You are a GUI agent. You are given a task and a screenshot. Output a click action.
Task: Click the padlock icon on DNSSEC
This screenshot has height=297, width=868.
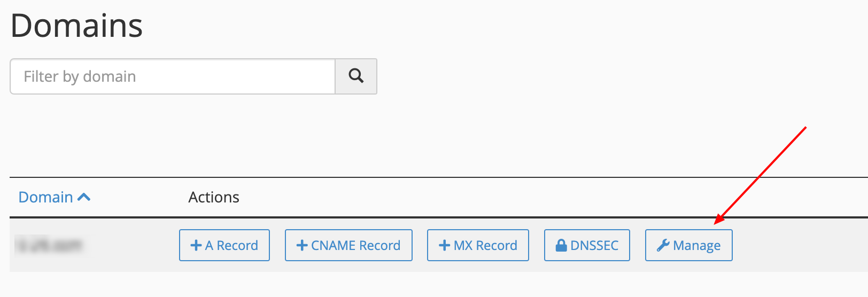pyautogui.click(x=561, y=245)
